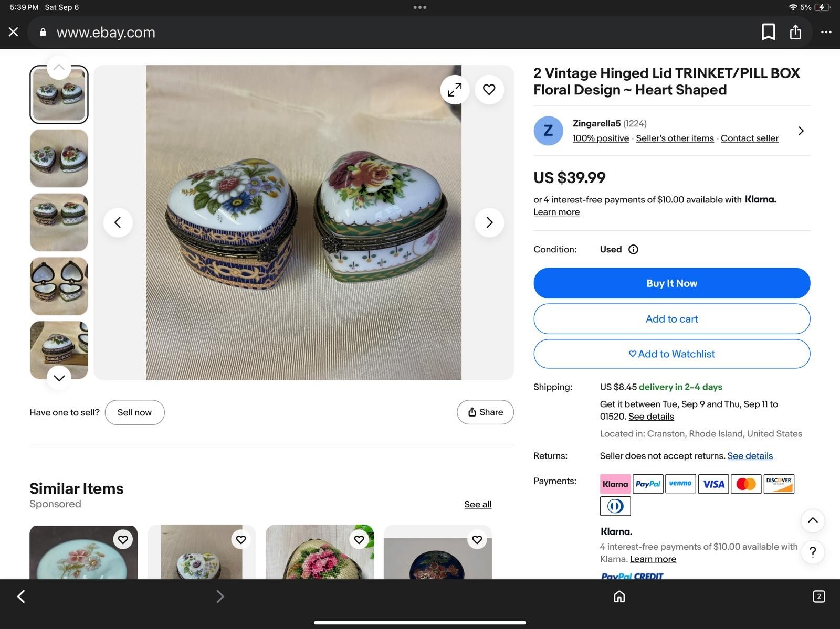Toggle heart on fourth similar item
This screenshot has height=629, width=840.
click(477, 539)
